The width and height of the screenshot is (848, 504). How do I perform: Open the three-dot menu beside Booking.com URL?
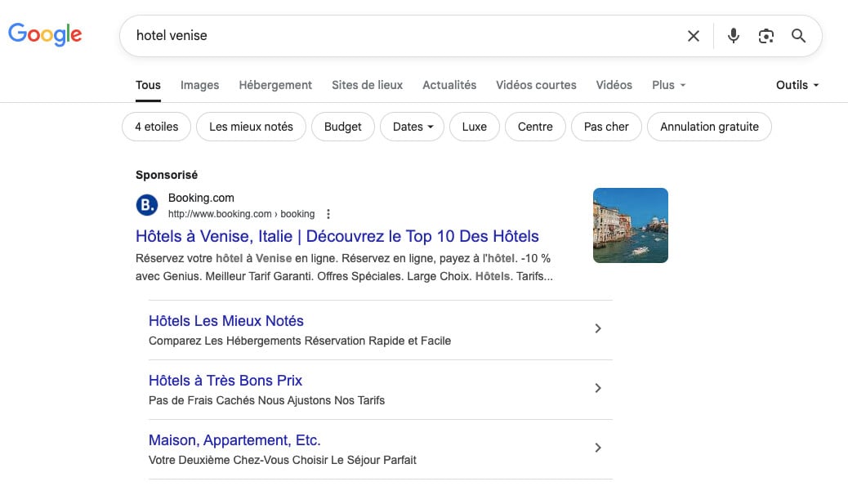coord(328,214)
